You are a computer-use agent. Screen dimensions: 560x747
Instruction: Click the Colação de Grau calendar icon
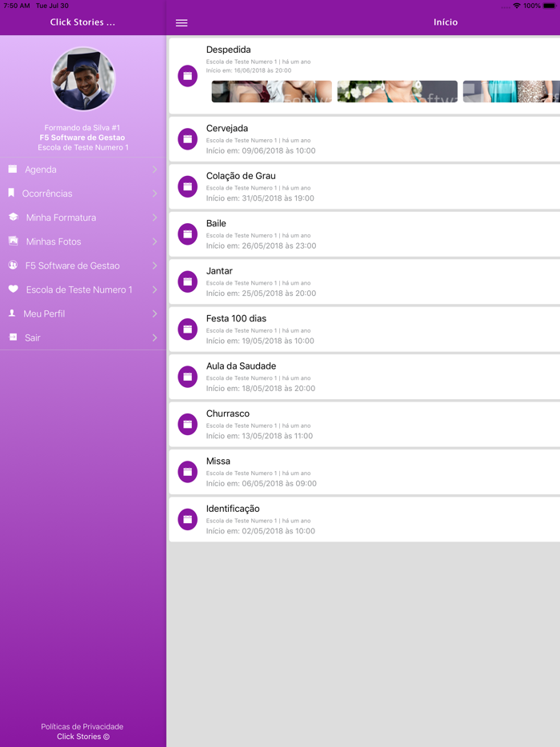pyautogui.click(x=188, y=187)
